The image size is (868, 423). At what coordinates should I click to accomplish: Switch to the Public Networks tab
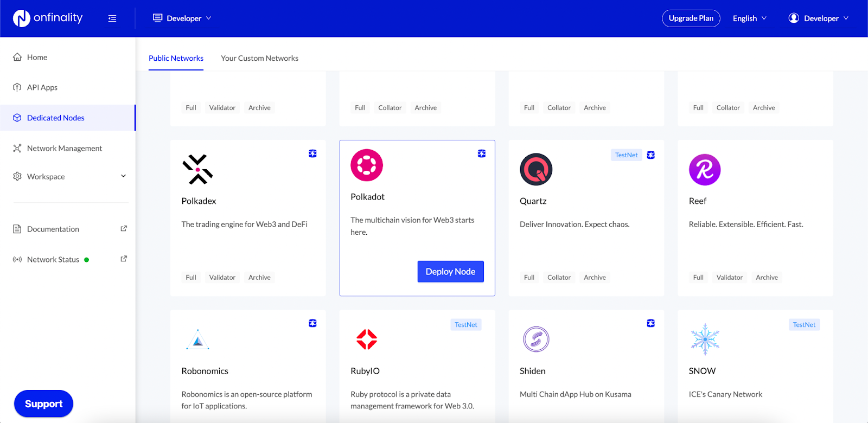tap(176, 58)
